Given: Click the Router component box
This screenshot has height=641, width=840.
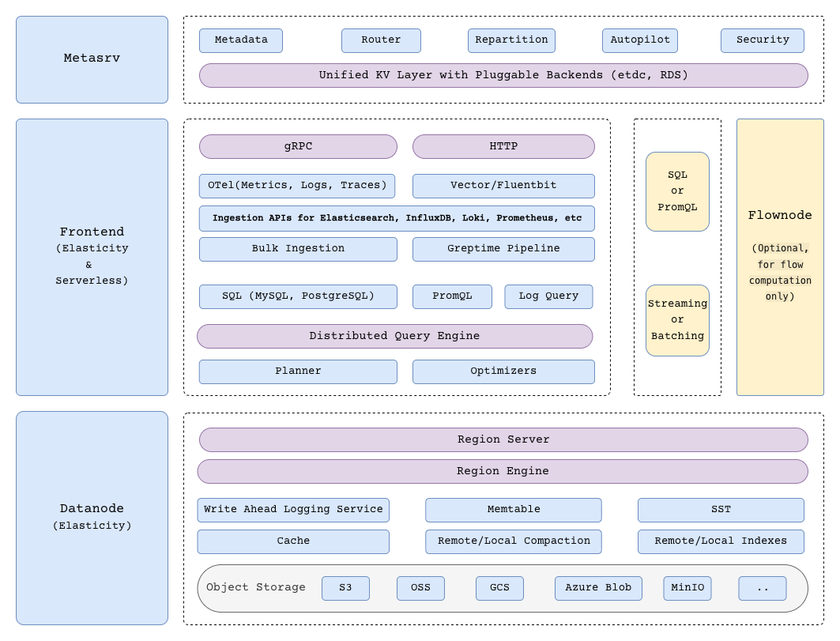Looking at the screenshot, I should pos(381,40).
